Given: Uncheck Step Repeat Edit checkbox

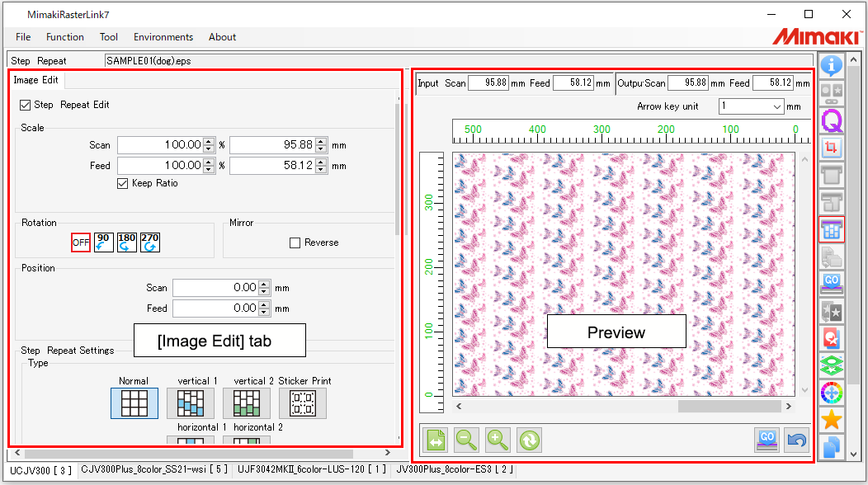Looking at the screenshot, I should [x=25, y=106].
